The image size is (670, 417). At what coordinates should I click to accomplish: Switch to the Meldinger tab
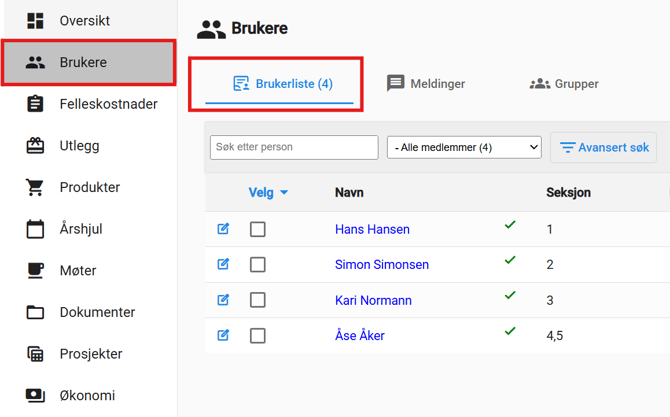426,84
